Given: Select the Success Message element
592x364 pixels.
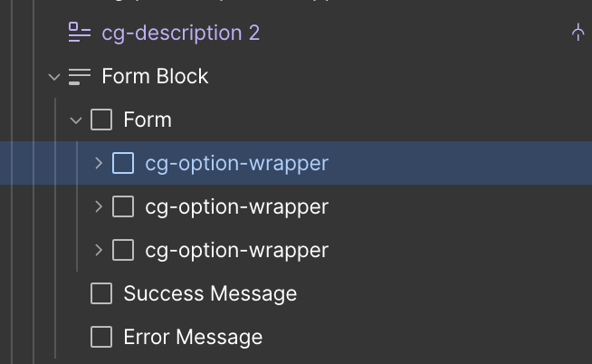Looking at the screenshot, I should coord(210,293).
